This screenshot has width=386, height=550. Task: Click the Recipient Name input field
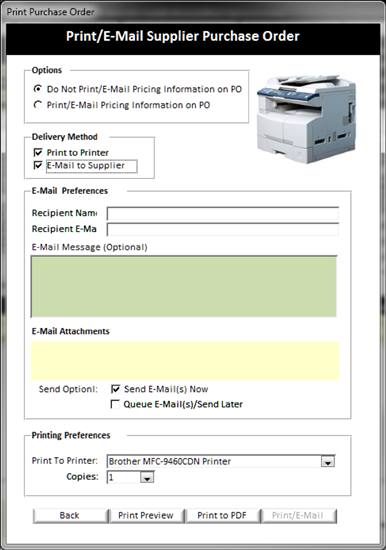223,213
